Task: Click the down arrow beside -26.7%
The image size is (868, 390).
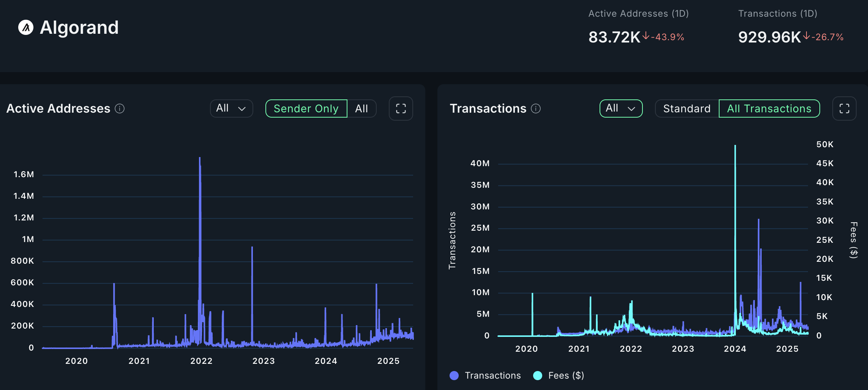Action: pos(806,36)
